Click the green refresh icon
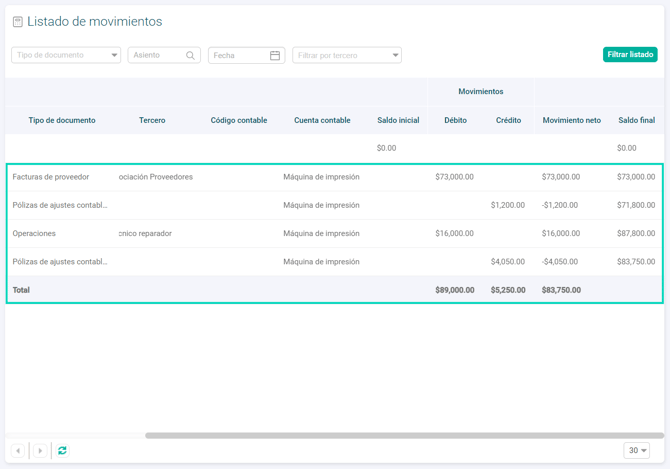The width and height of the screenshot is (670, 469). 62,451
